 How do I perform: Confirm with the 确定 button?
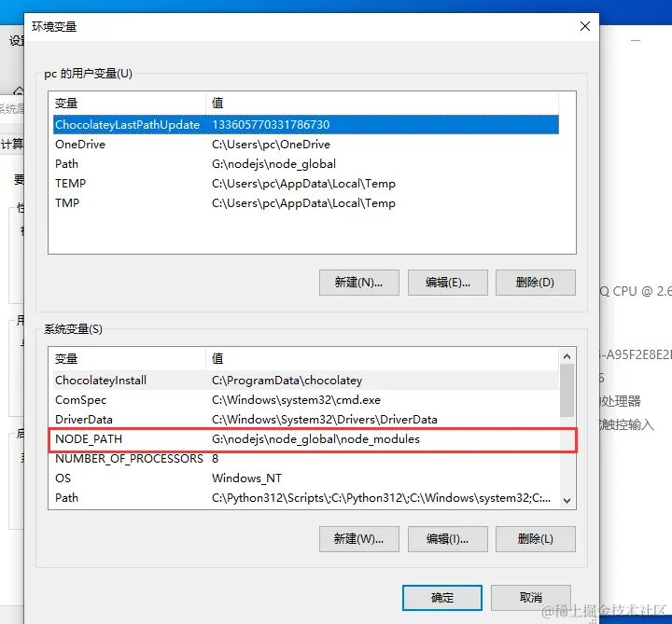442,598
